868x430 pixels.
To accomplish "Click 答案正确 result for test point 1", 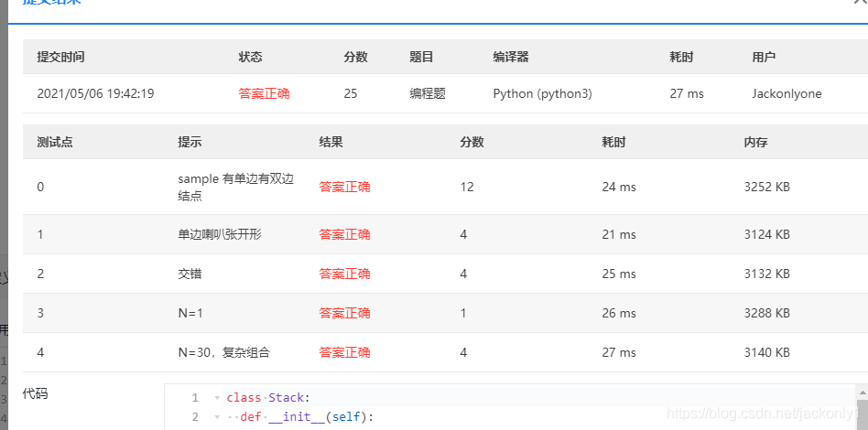I will 344,234.
